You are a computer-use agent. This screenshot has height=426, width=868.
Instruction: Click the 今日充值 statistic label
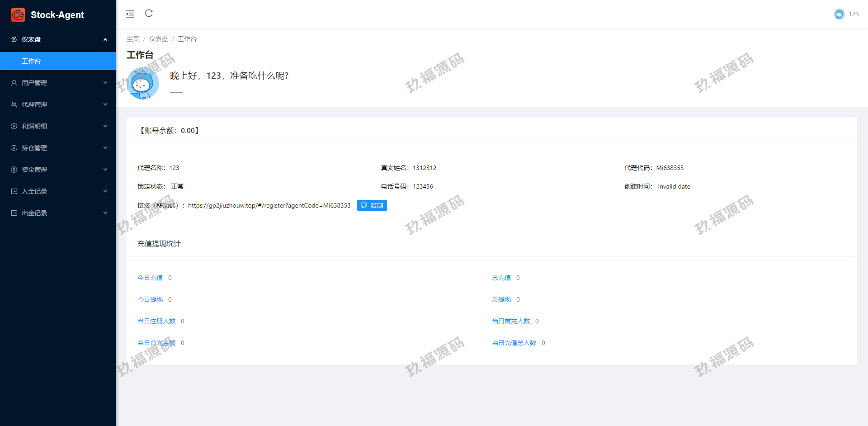click(x=150, y=278)
